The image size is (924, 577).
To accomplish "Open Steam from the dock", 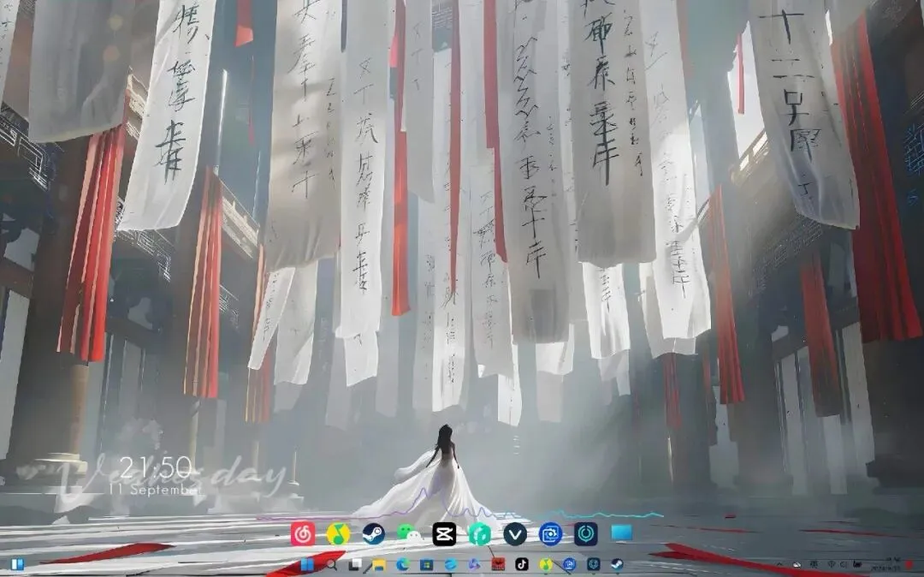I will coord(374,534).
